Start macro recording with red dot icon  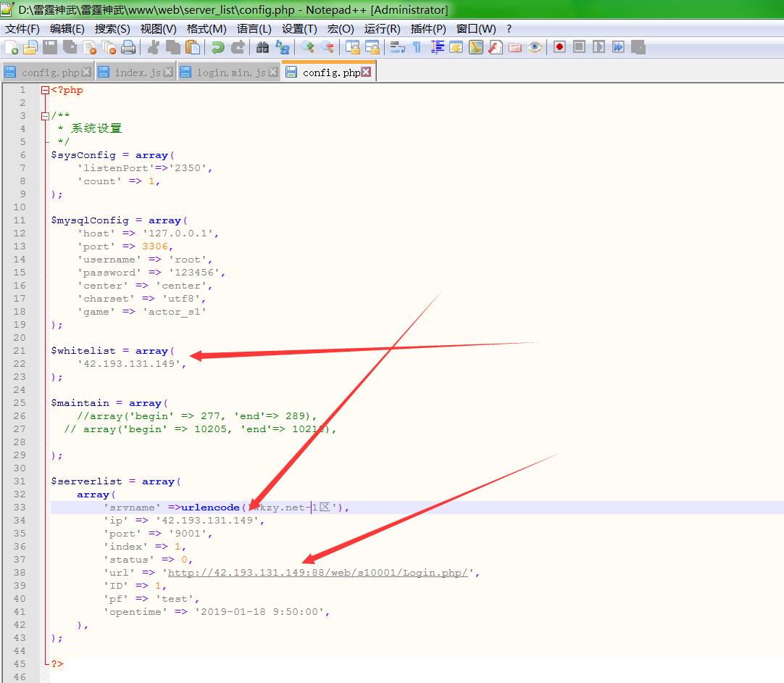[x=559, y=48]
